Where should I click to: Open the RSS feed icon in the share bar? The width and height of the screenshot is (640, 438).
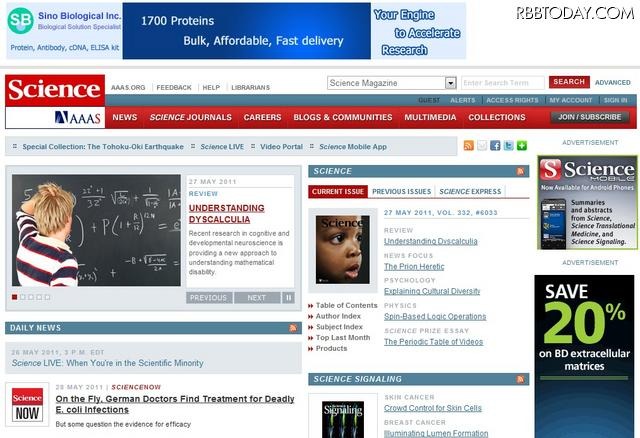(x=469, y=146)
